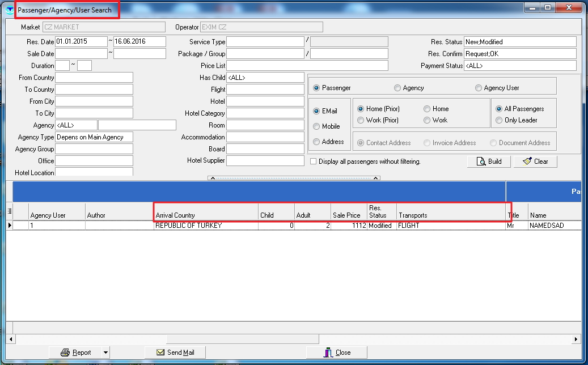Click the row indicator arrow of first row
Image resolution: width=588 pixels, height=365 pixels.
(9, 226)
